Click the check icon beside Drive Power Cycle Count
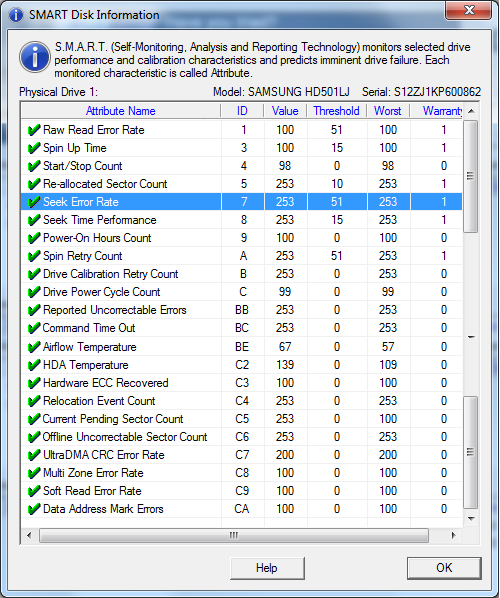Screen dimensions: 500x598 click(34, 292)
